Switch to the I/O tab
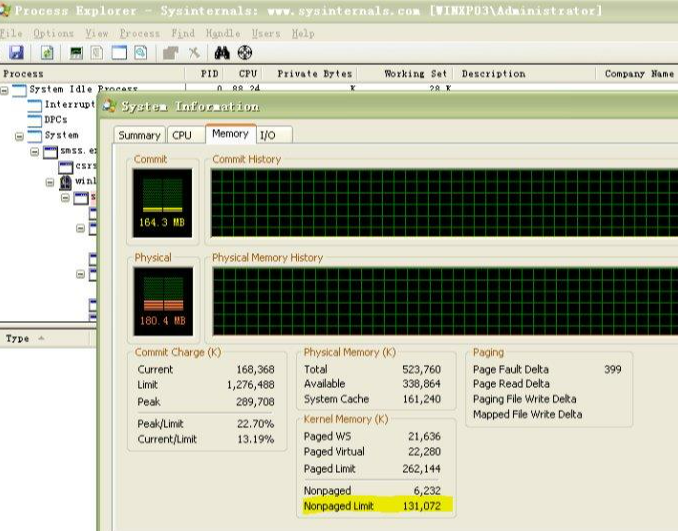This screenshot has width=678, height=531. (268, 135)
